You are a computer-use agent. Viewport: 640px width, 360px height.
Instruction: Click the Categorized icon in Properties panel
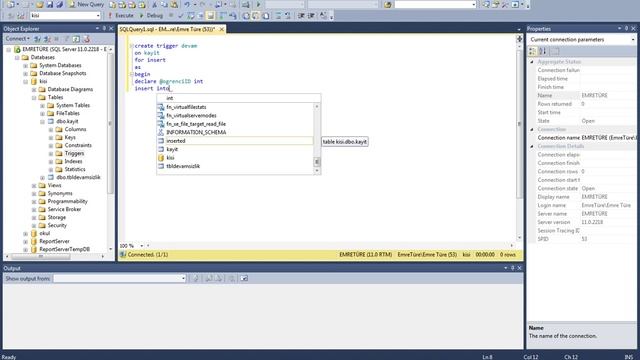(532, 51)
